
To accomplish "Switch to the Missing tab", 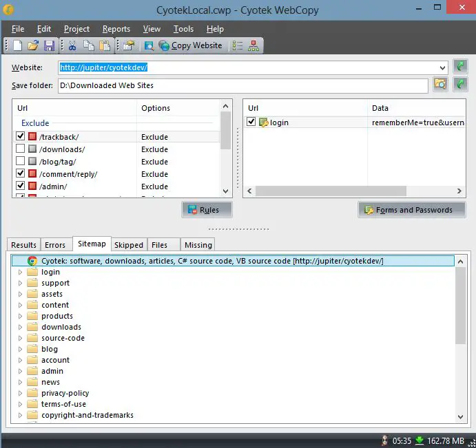I will pos(198,245).
